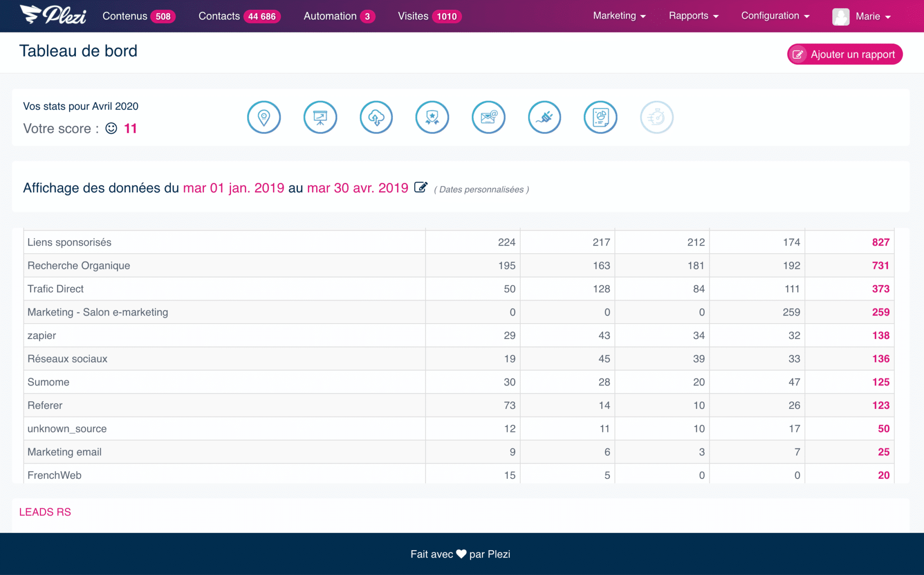This screenshot has height=575, width=924.
Task: Select the unknown_source row label
Action: coord(67,429)
